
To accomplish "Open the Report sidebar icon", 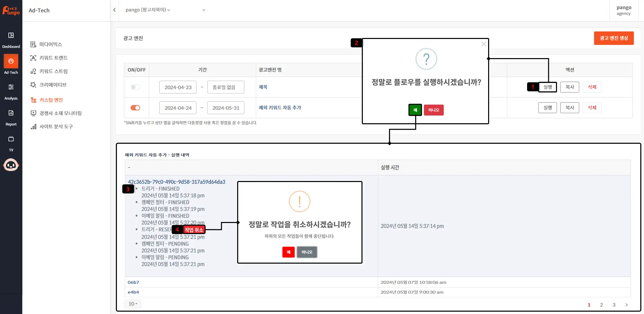I will coord(11,113).
